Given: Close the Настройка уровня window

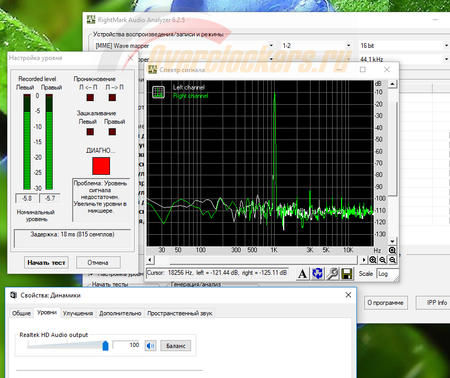Looking at the screenshot, I should tap(131, 58).
